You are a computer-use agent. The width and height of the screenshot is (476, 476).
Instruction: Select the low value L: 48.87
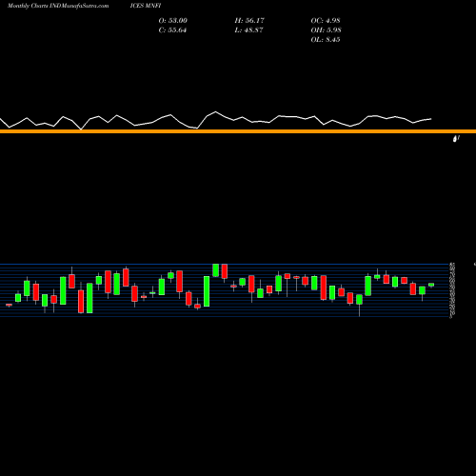pos(248,30)
